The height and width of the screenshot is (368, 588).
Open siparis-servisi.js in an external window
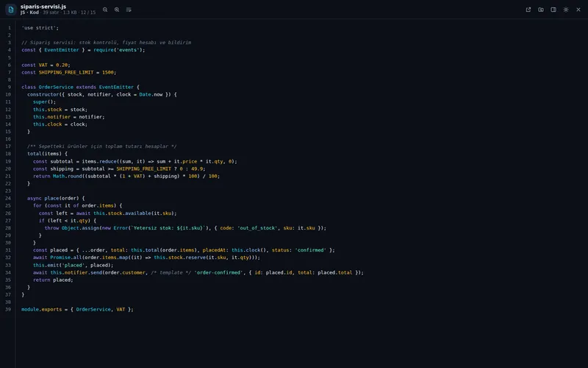[528, 10]
